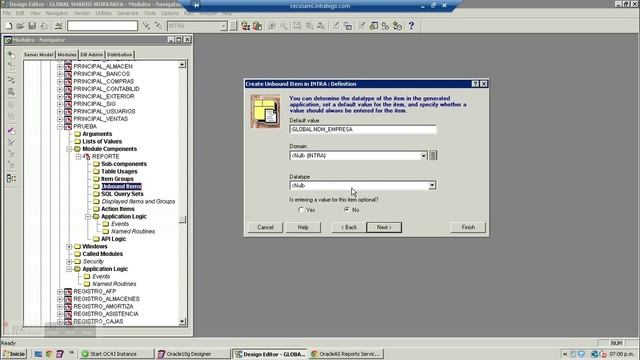Click the Open folder icon in the toolbar

(20, 26)
